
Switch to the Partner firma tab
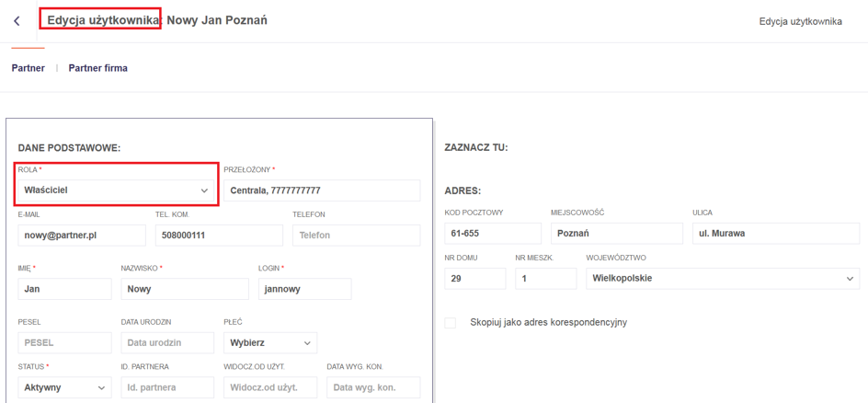click(97, 68)
